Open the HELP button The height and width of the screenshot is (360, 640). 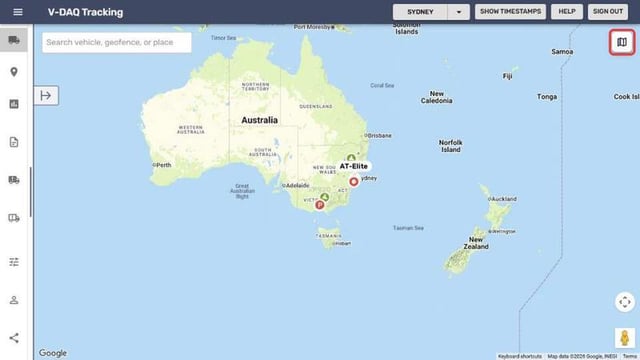[567, 12]
